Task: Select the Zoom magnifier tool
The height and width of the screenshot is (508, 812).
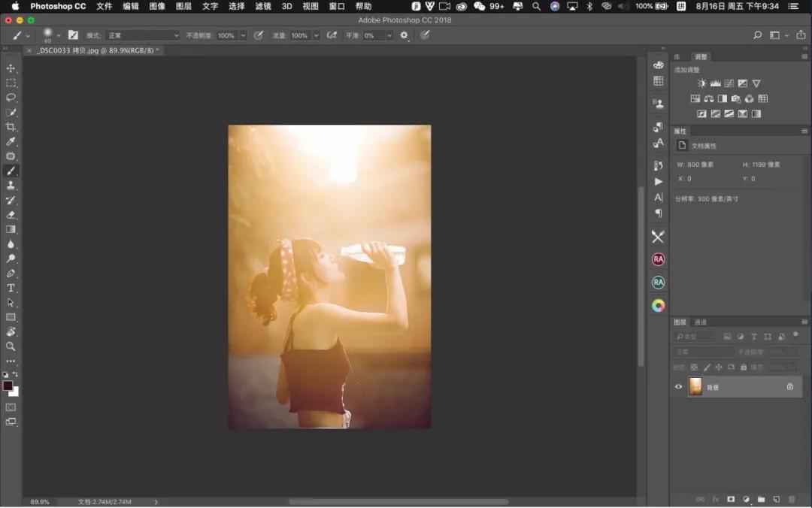Action: (11, 346)
